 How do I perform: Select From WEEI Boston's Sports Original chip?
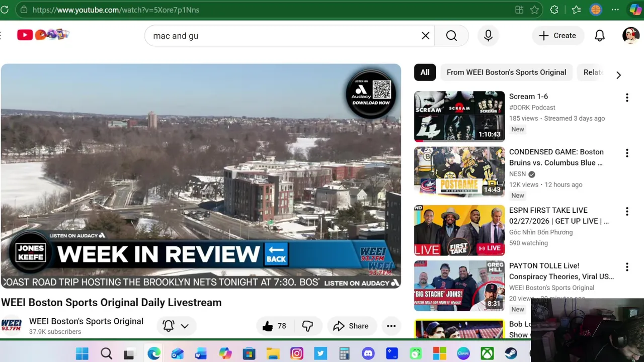click(x=506, y=72)
